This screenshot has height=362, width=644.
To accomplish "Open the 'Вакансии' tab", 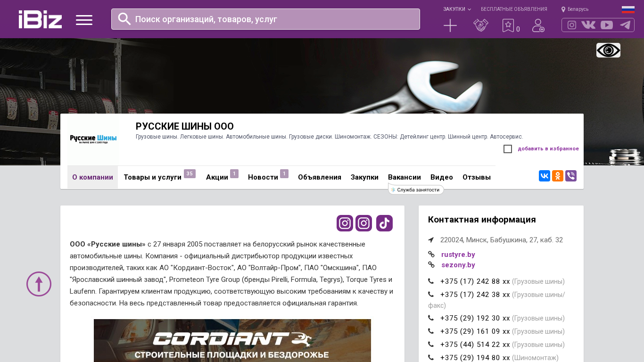I will coord(405,177).
